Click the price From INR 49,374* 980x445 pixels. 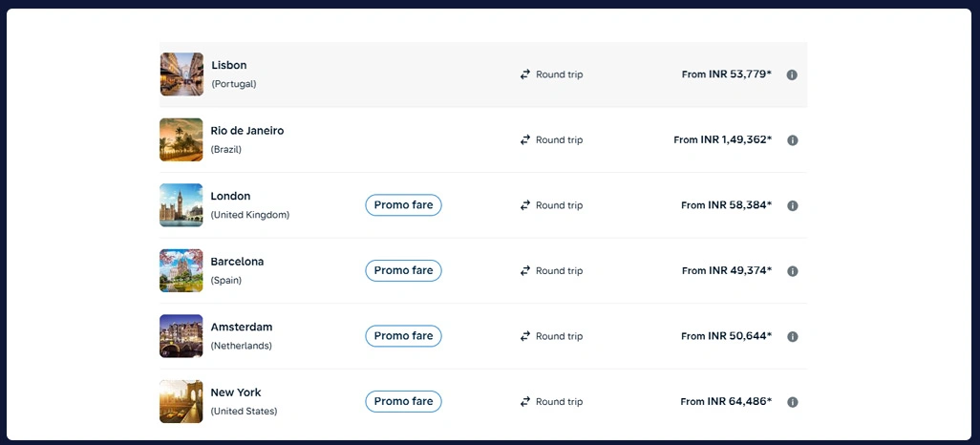click(726, 270)
